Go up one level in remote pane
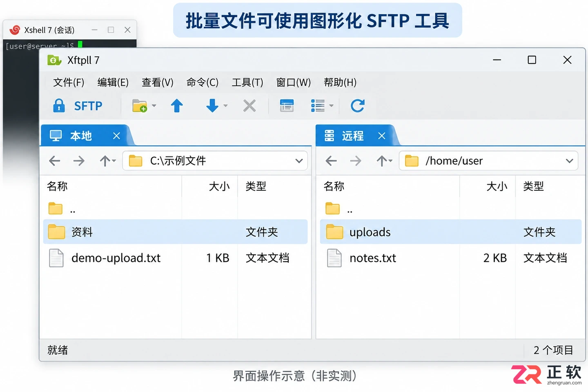 (382, 161)
